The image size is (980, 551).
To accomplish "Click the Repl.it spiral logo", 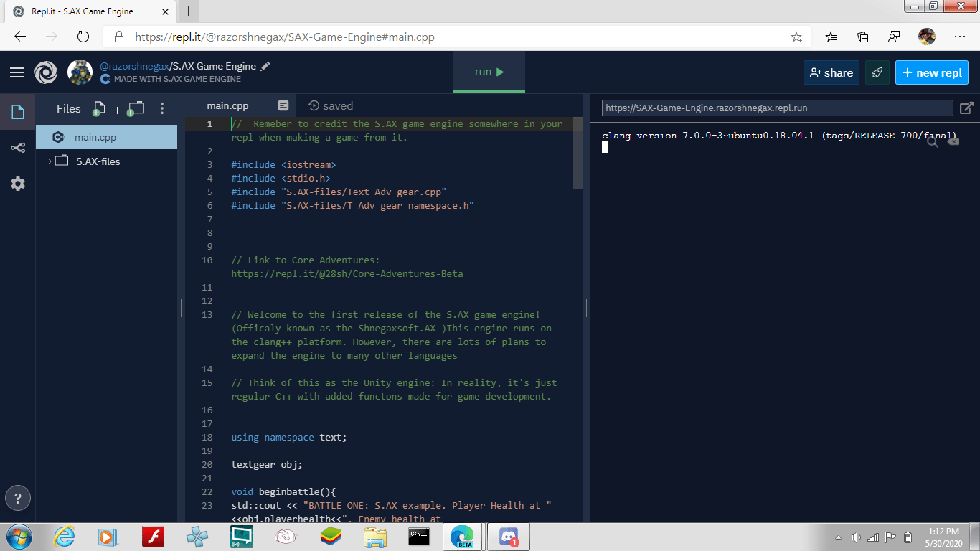I will 46,72.
